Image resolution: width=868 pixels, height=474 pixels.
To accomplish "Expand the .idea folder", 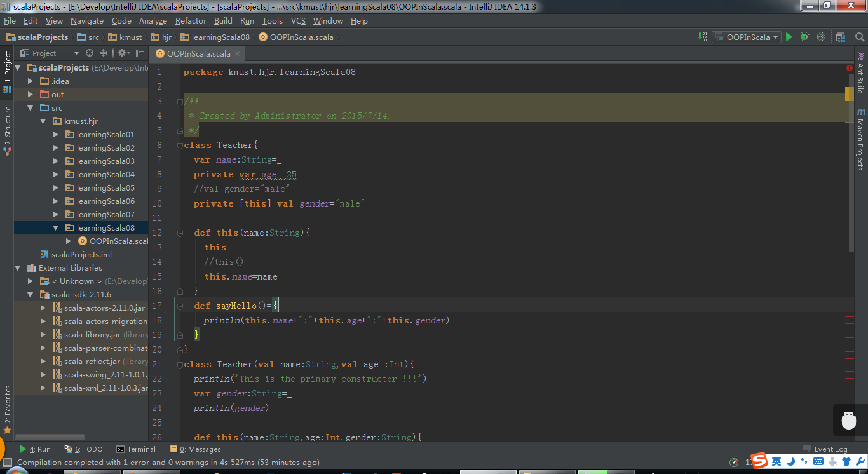I will (31, 81).
